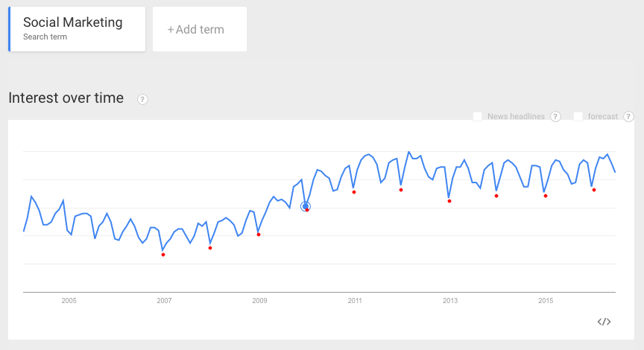Click help icon next to forecast
The width and height of the screenshot is (644, 350).
click(x=628, y=116)
